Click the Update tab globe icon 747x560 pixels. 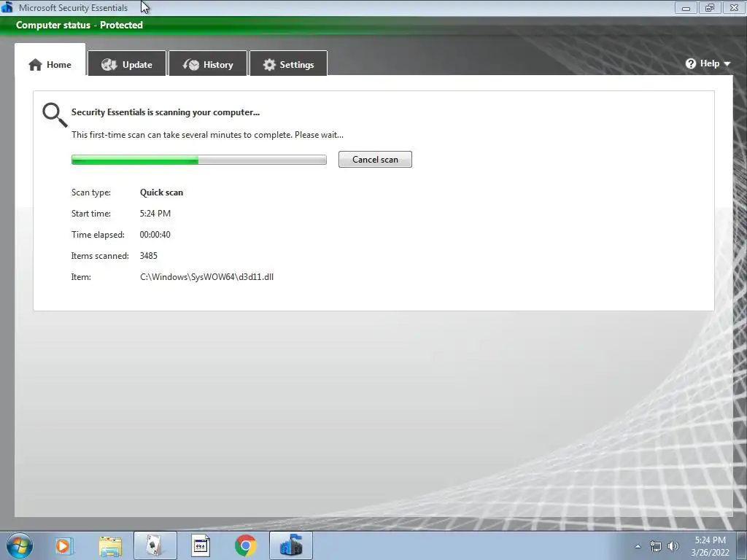coord(109,65)
